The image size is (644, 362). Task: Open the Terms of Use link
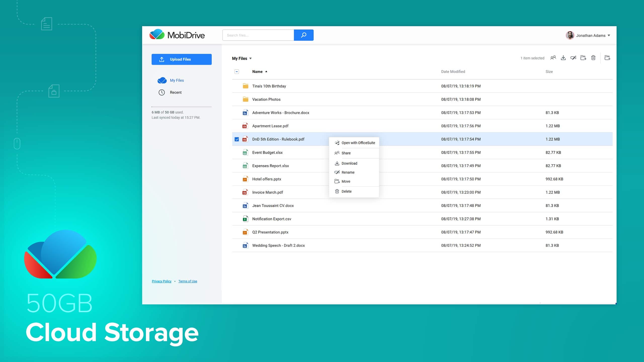tap(187, 281)
